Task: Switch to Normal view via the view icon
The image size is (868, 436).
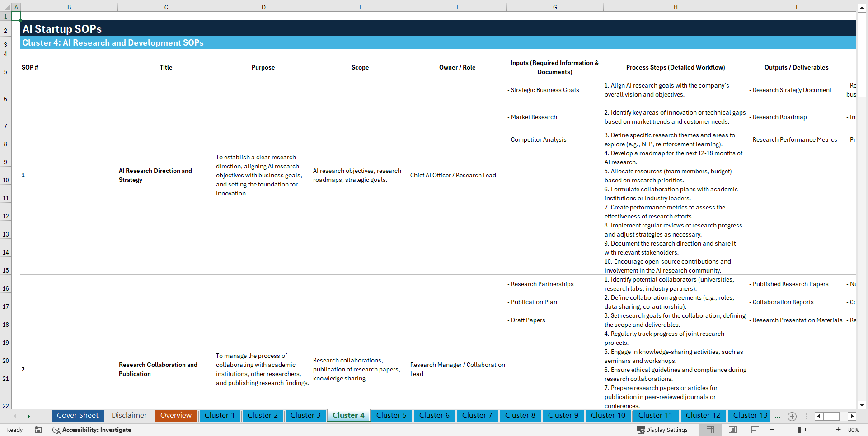Action: point(710,430)
